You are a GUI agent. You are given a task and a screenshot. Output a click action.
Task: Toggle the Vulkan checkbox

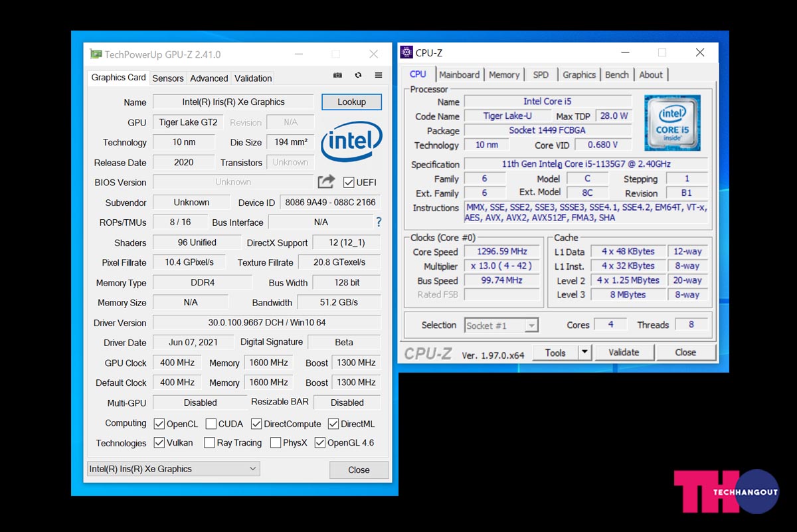tap(159, 442)
